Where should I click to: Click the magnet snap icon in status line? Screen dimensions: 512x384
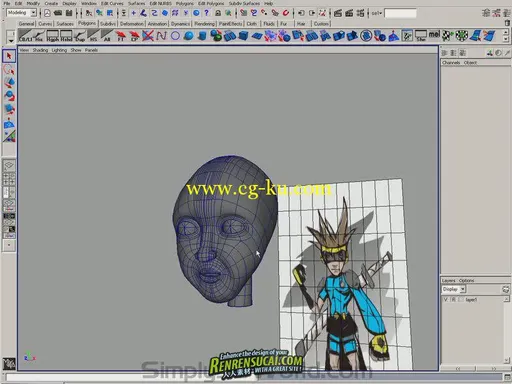click(x=286, y=13)
